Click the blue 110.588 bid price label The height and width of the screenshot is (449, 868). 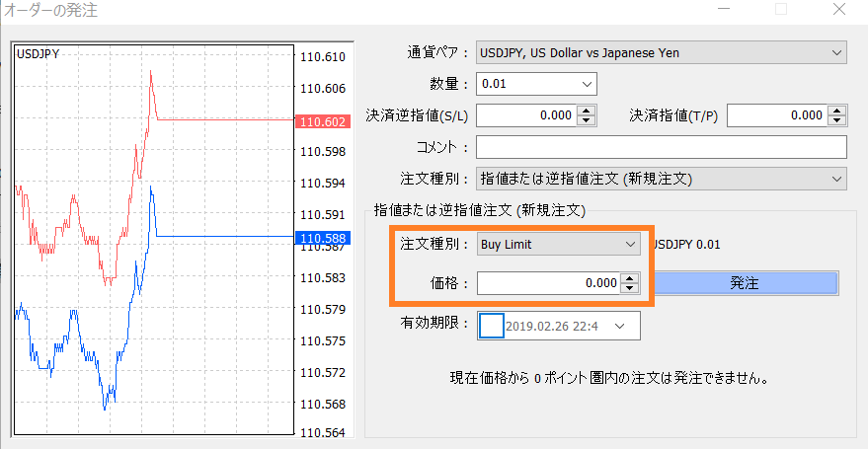click(x=323, y=239)
